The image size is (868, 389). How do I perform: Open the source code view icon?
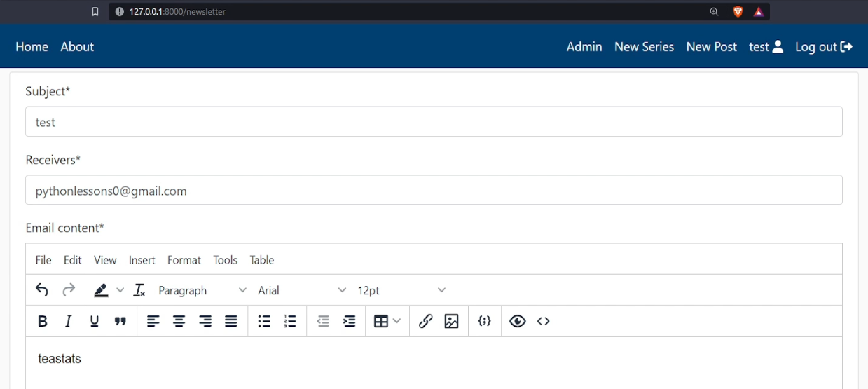pyautogui.click(x=543, y=321)
